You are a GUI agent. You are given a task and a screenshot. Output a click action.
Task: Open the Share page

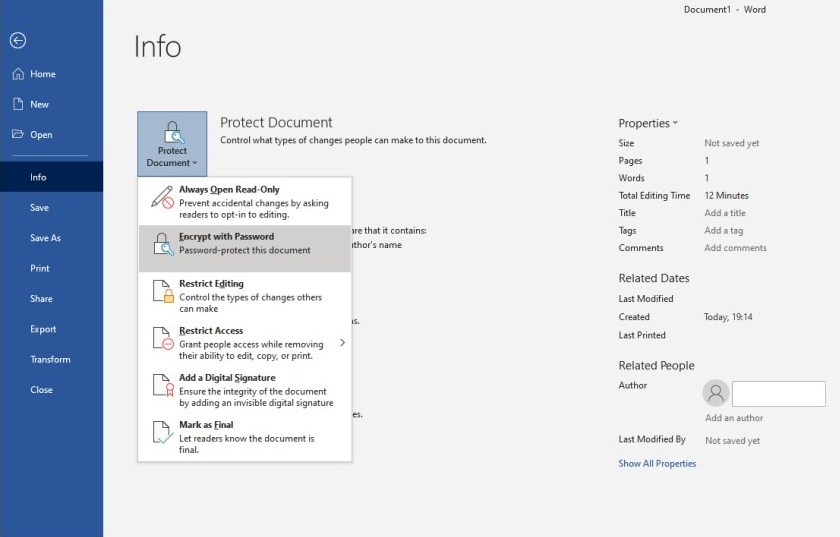(51, 299)
